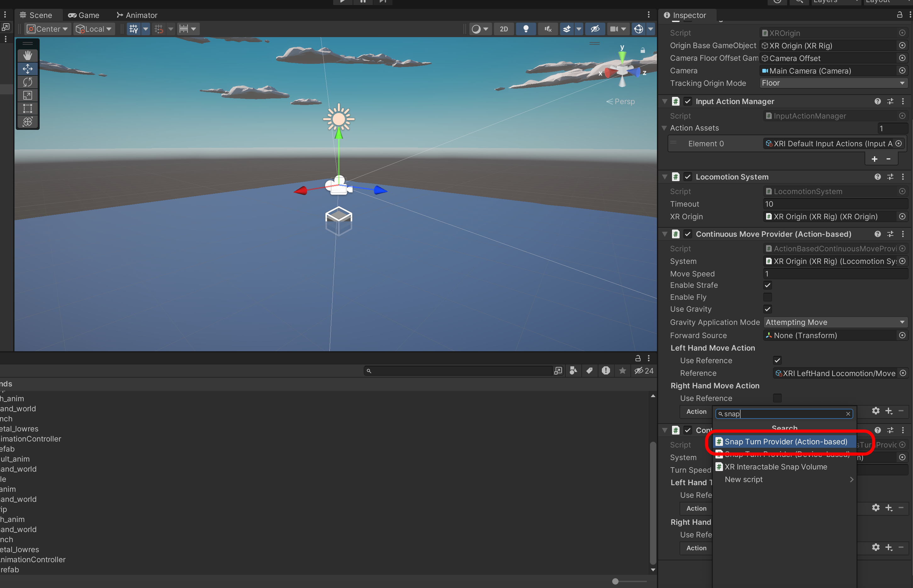Select the Scale tool

pos(27,96)
